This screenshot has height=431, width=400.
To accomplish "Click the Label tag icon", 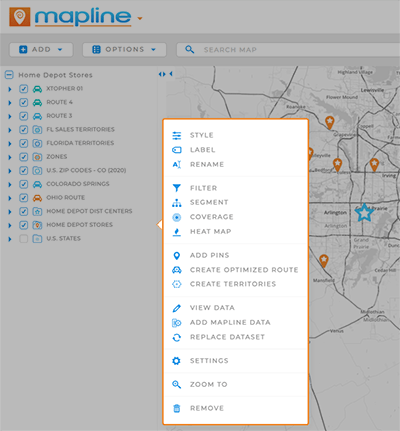I will pyautogui.click(x=177, y=150).
